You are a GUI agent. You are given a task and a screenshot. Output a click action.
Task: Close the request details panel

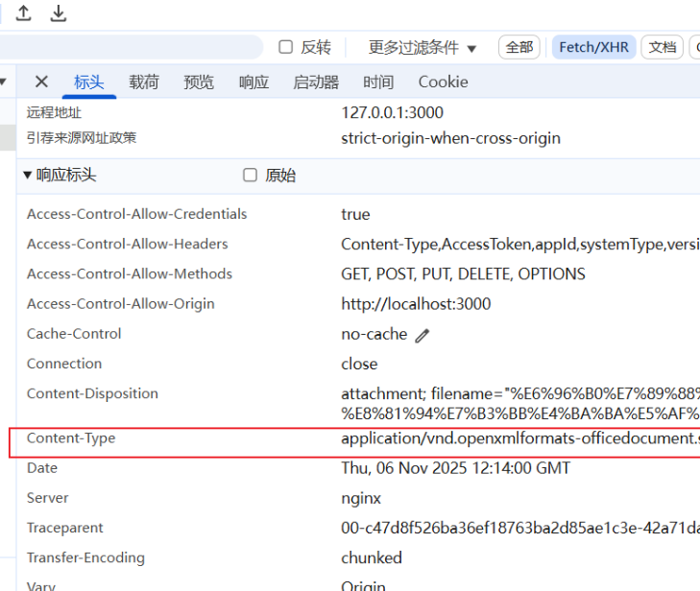pos(41,82)
